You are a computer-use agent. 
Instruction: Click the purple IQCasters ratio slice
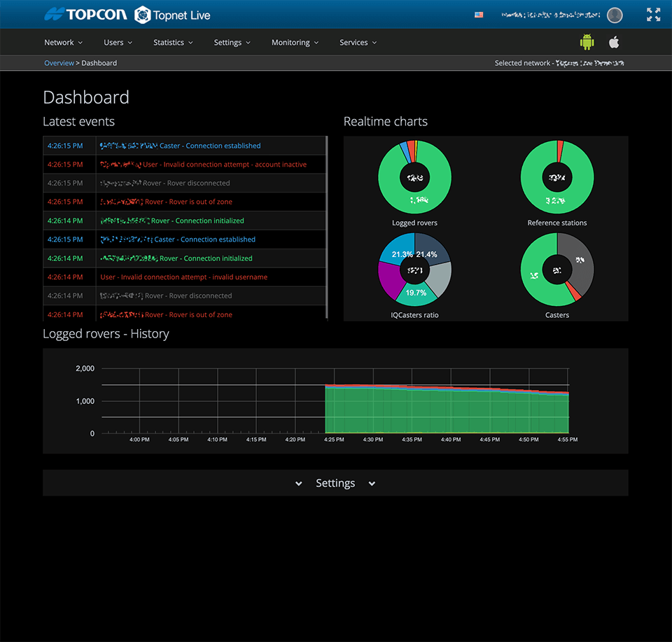point(389,279)
